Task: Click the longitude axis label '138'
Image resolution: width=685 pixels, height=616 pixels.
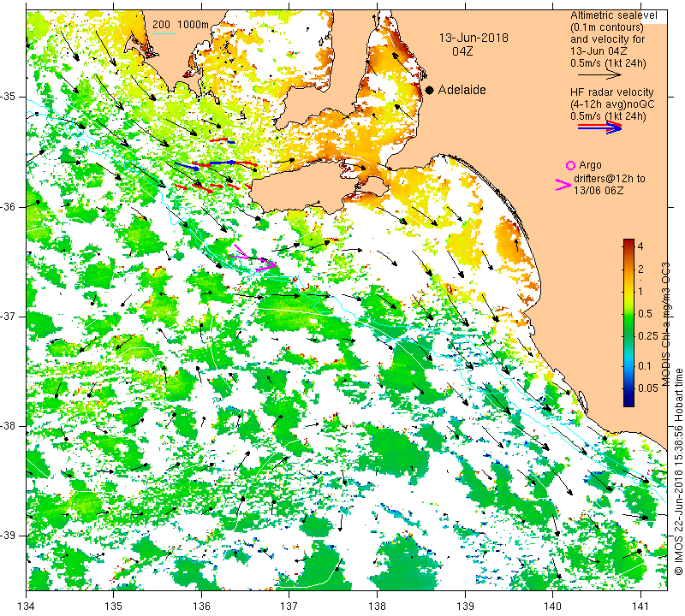Action: [377, 607]
